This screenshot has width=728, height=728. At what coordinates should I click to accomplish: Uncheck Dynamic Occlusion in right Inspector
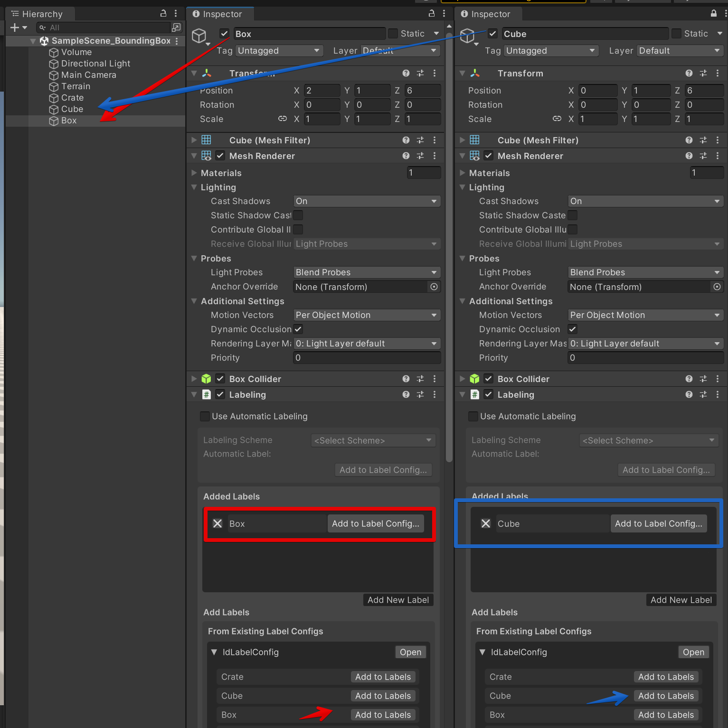click(x=573, y=329)
